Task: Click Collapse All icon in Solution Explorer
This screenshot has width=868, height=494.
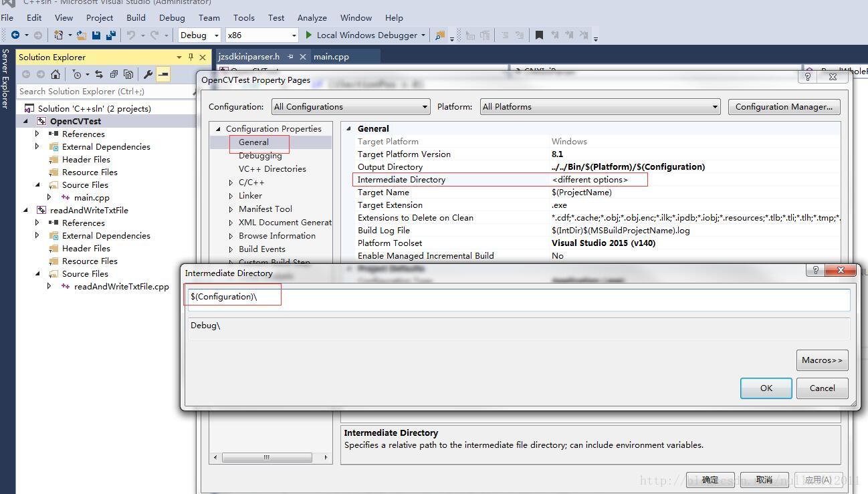Action: click(x=114, y=74)
